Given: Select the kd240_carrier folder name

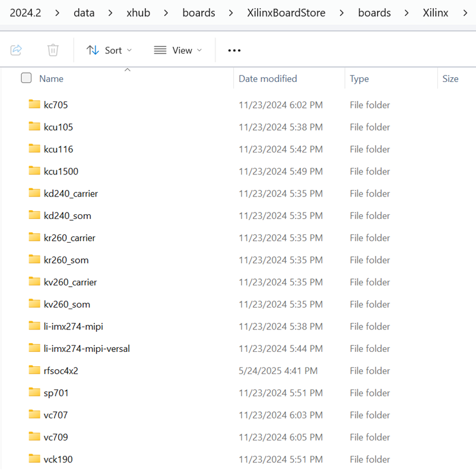Looking at the screenshot, I should [x=71, y=193].
